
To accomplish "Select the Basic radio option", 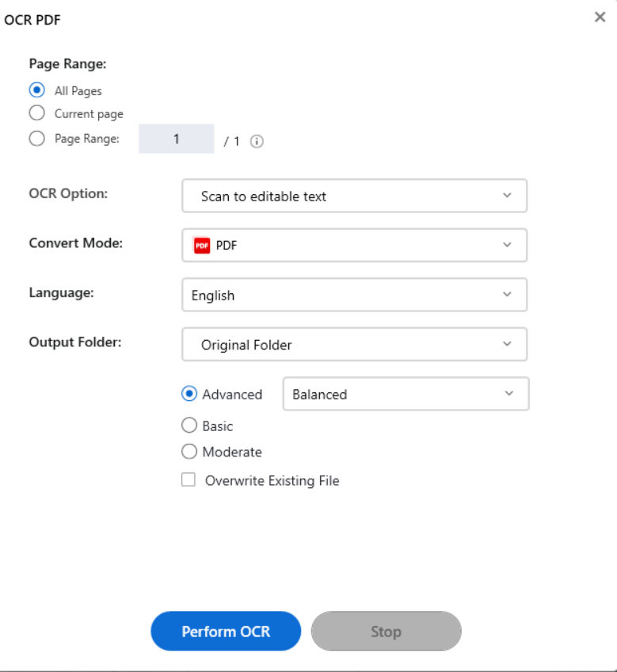I will point(189,426).
